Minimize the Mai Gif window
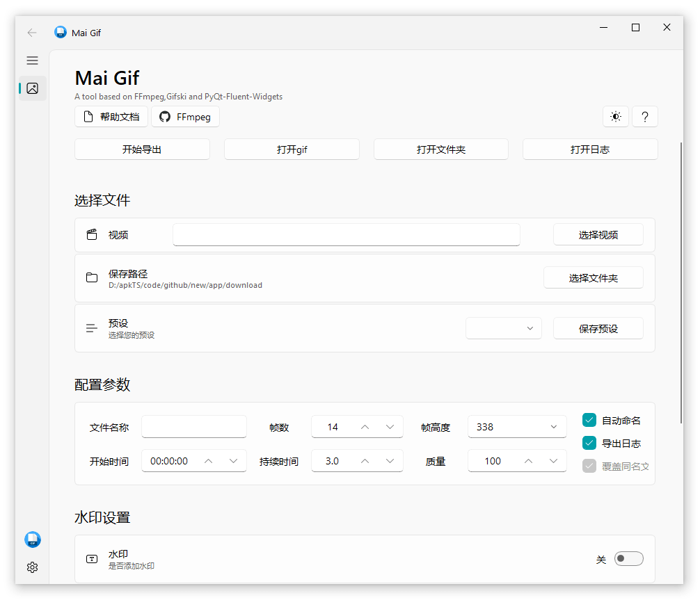The image size is (700, 600). click(x=603, y=28)
